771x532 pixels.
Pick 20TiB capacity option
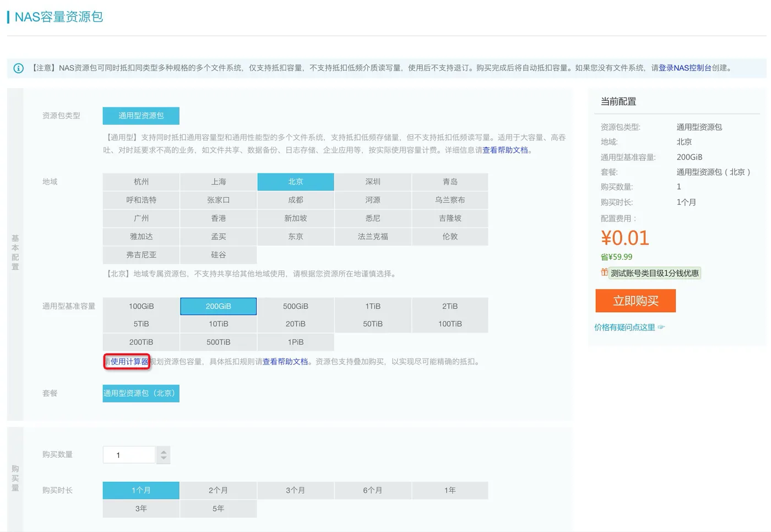(x=296, y=324)
